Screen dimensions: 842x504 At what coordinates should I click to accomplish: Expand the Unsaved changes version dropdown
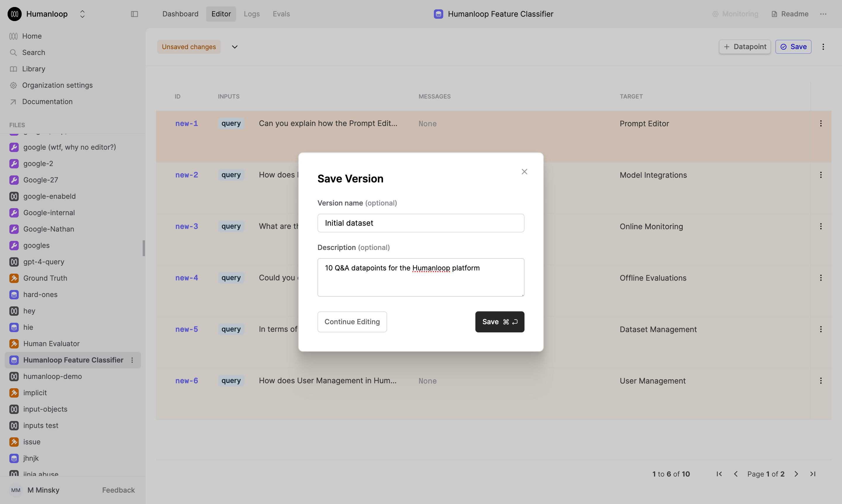pyautogui.click(x=235, y=47)
